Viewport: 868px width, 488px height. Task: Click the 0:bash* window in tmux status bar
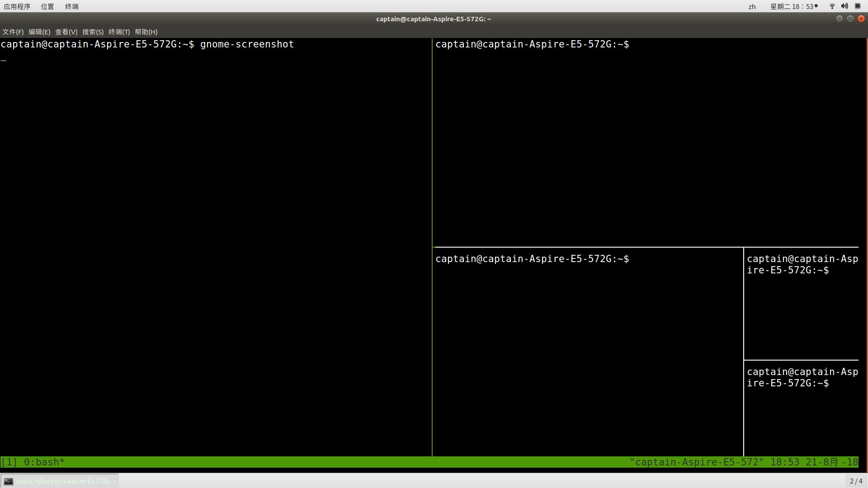(44, 462)
